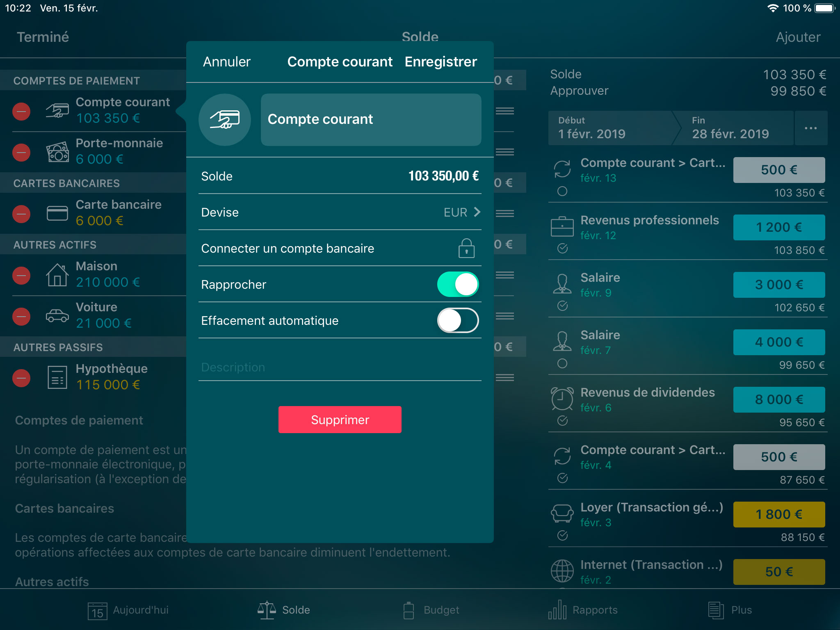Click the red delete circle next to Hypothèque
840x630 pixels.
point(21,377)
